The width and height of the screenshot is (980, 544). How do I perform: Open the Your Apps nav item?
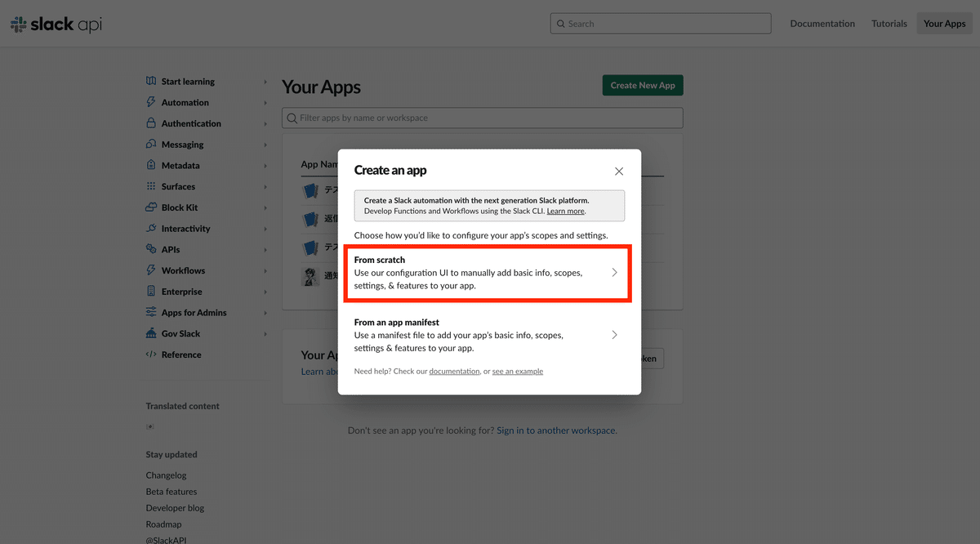tap(945, 24)
